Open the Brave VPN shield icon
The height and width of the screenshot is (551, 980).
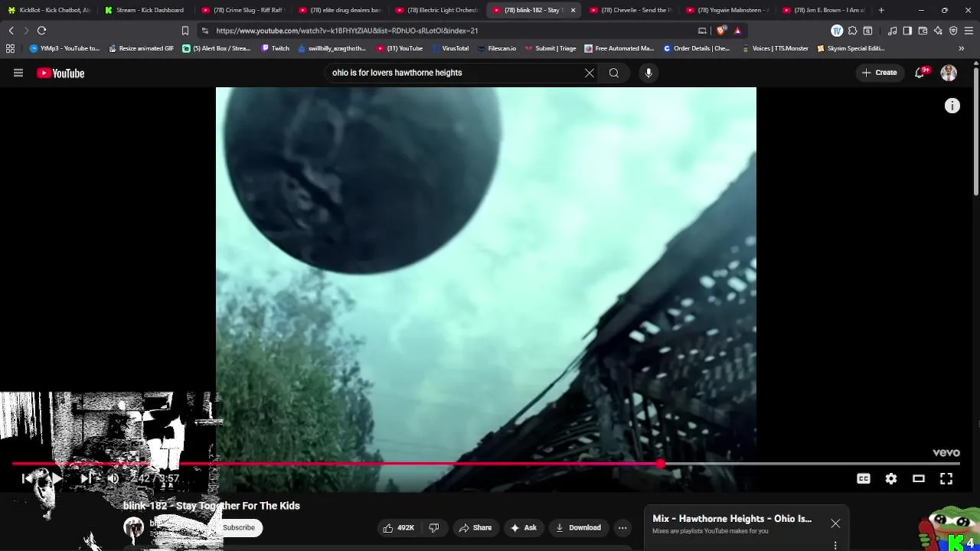tap(953, 31)
